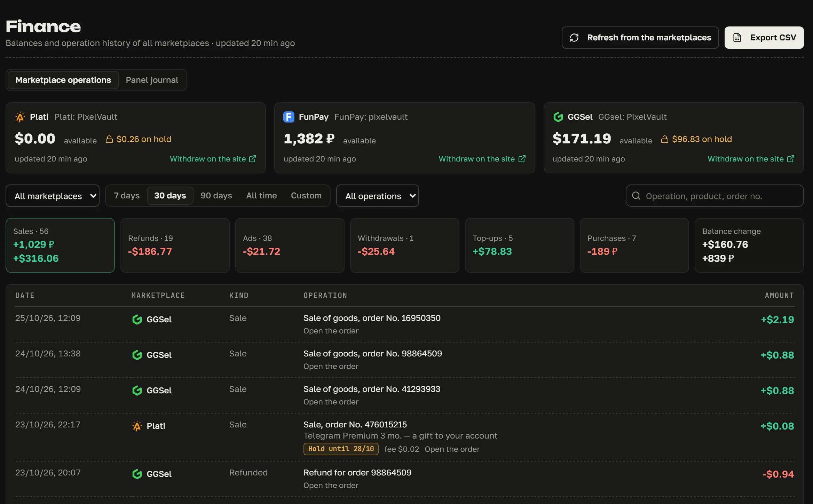Focus the operation search field
Viewport: 813px width, 504px height.
[715, 196]
